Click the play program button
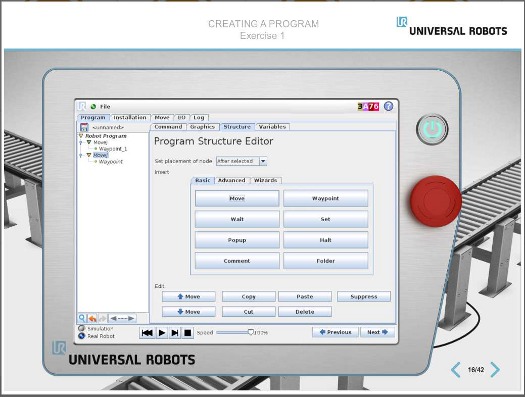Image resolution: width=525 pixels, height=397 pixels. point(161,333)
